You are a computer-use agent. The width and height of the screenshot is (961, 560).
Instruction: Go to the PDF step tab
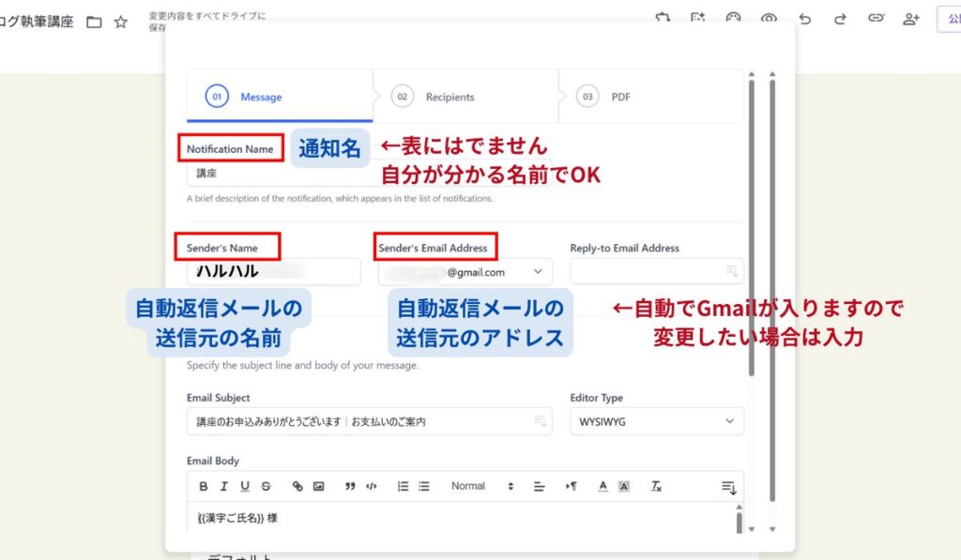(x=619, y=97)
